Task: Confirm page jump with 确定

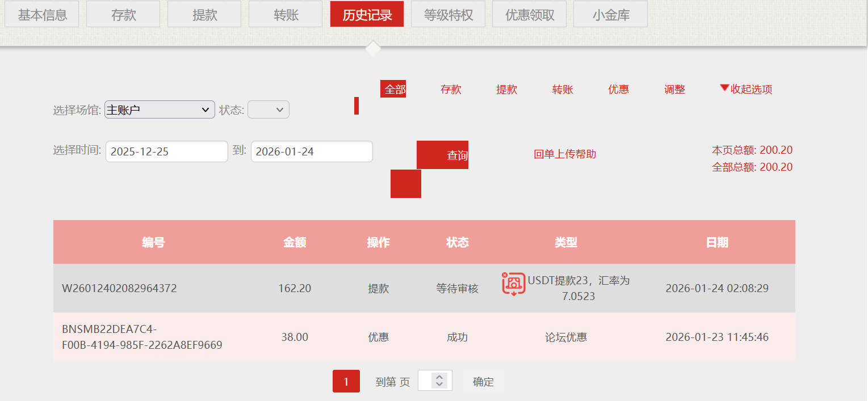Action: (482, 381)
